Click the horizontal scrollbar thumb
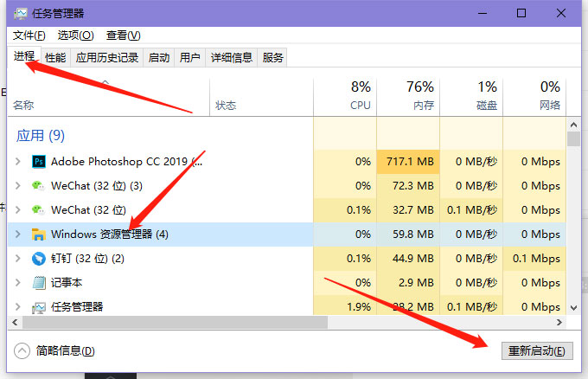 tap(176, 323)
